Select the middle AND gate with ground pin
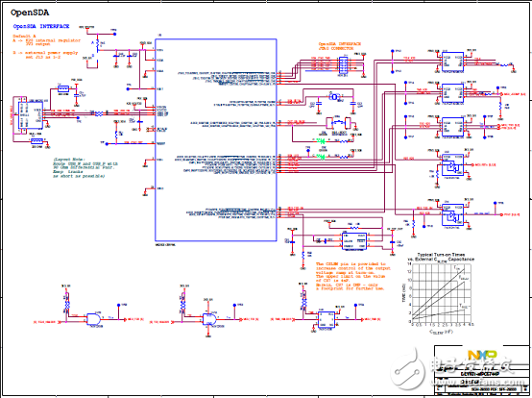The height and width of the screenshot is (398, 532). (208, 319)
